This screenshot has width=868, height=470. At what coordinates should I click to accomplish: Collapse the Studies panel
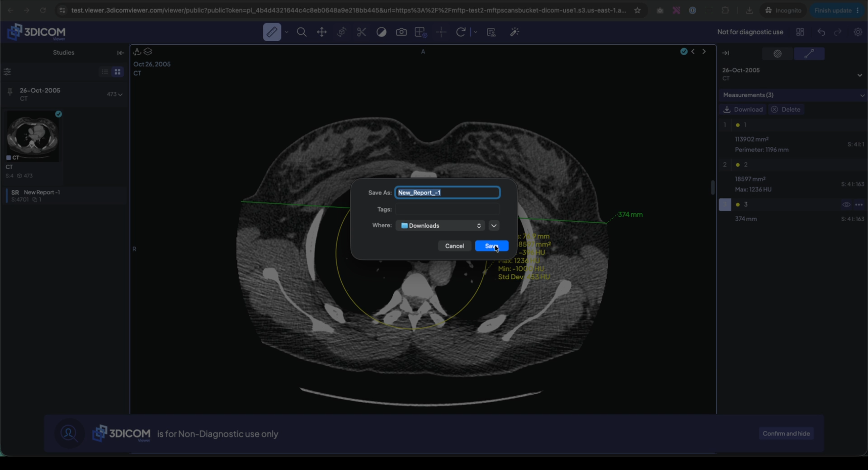120,53
